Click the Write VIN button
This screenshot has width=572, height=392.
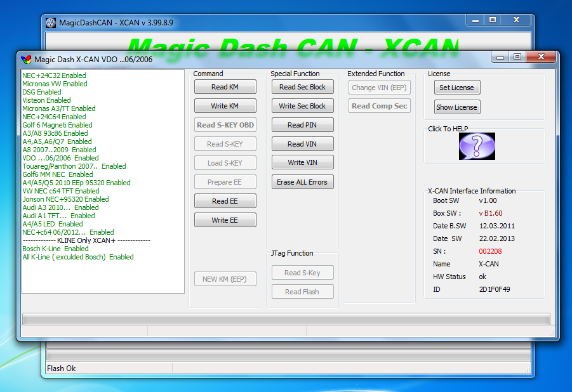click(x=302, y=162)
